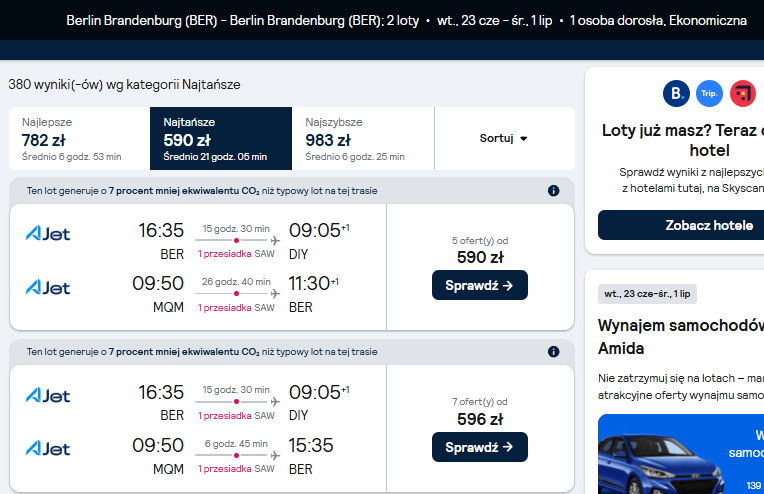Click Sprawdź for the 596 zł offer
The image size is (764, 494).
(480, 447)
